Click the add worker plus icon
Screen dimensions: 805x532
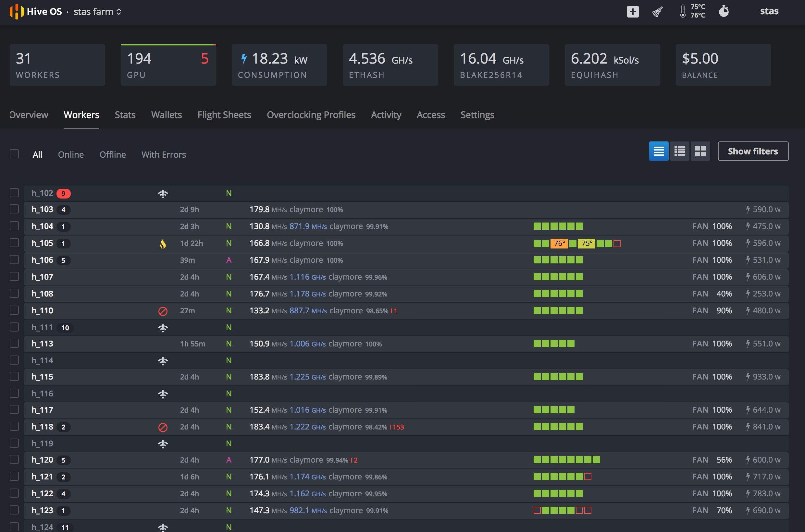click(632, 11)
